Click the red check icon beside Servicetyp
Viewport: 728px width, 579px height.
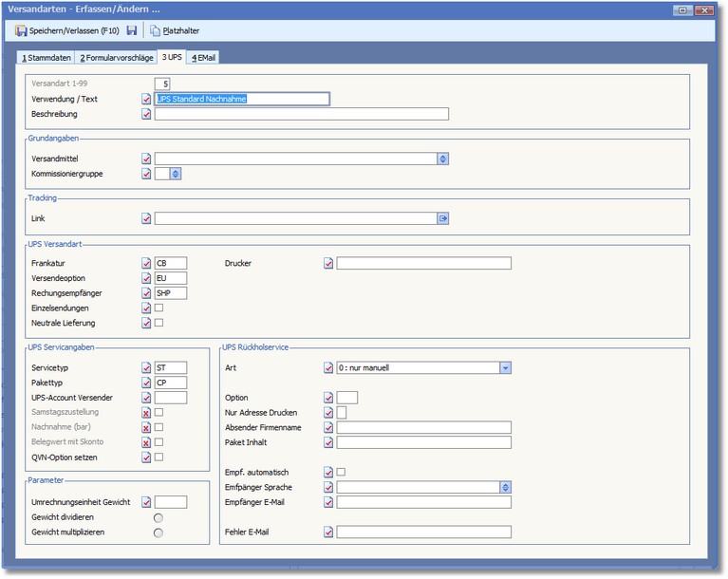pyautogui.click(x=146, y=367)
